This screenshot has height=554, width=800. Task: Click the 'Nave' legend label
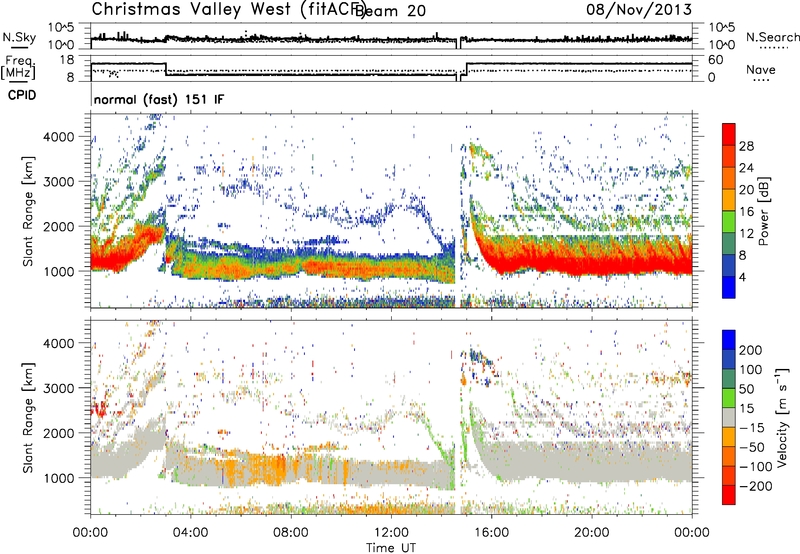(x=761, y=69)
